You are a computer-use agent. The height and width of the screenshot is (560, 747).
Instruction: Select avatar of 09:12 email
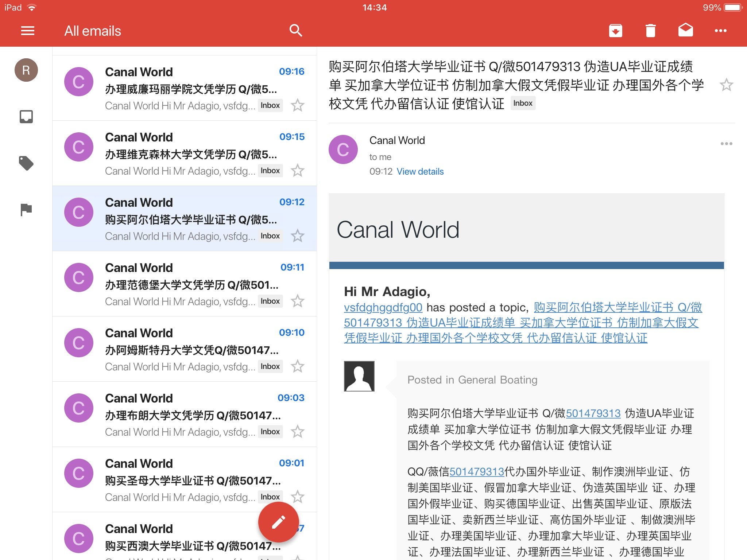(79, 212)
